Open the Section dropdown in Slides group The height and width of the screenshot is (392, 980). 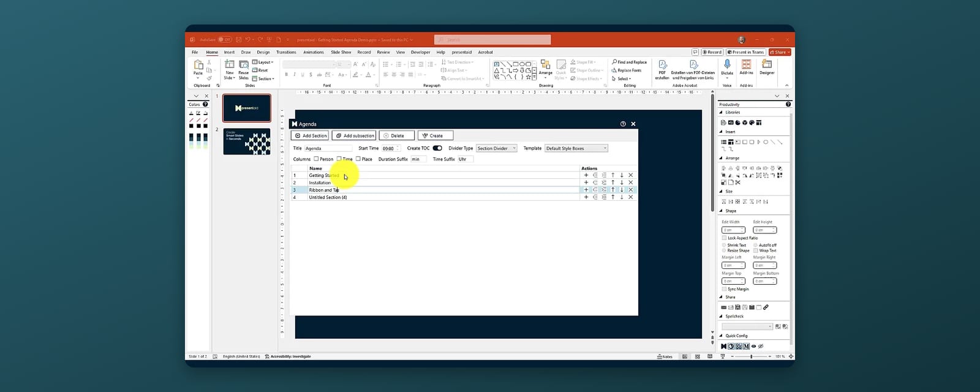(x=263, y=78)
